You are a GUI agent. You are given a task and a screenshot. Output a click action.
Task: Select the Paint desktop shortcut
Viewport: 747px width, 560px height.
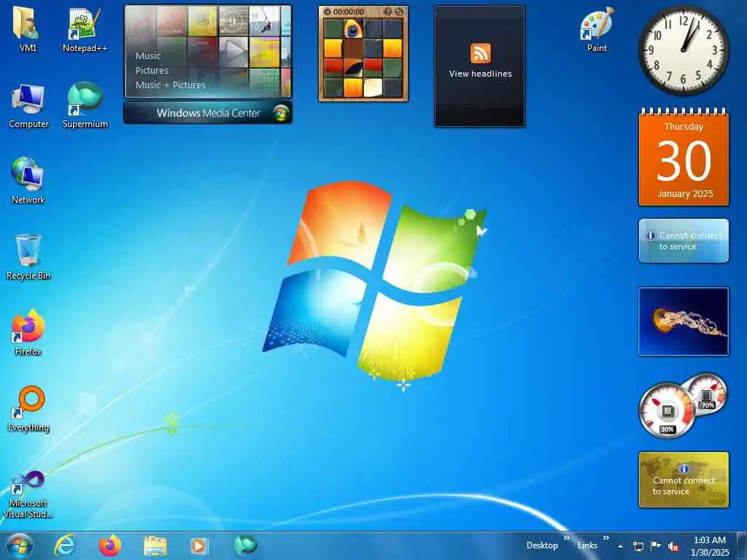tap(597, 29)
